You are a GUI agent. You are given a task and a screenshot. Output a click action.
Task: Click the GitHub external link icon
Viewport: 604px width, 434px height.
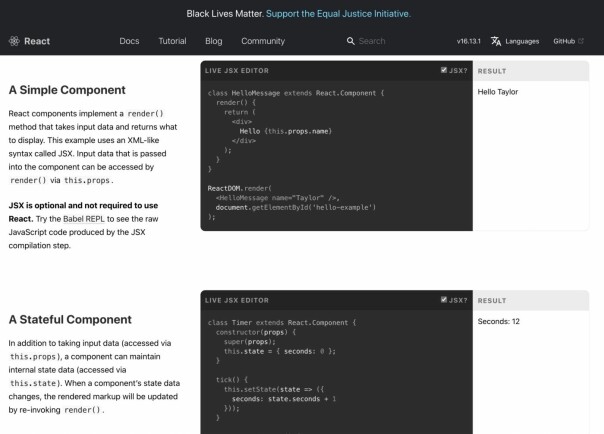coord(581,41)
